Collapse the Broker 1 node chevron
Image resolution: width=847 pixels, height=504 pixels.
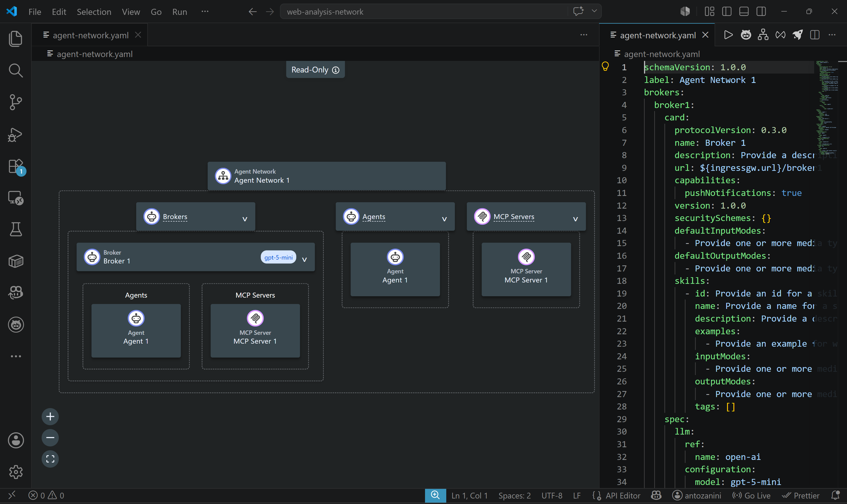point(304,259)
